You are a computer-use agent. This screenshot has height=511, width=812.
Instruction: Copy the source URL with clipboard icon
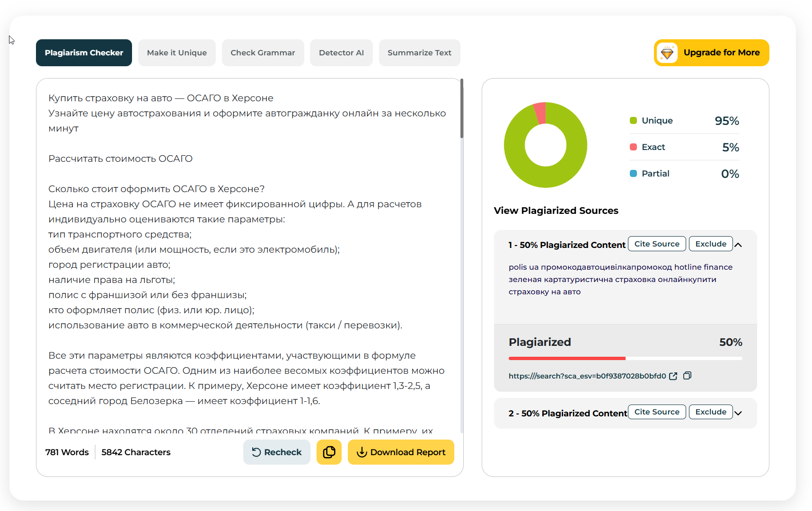[688, 376]
